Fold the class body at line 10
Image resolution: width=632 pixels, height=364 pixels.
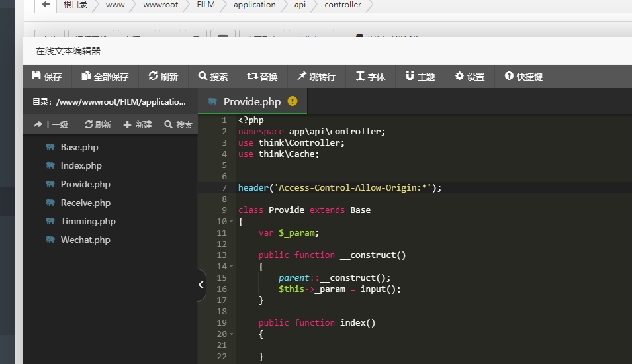tap(231, 222)
